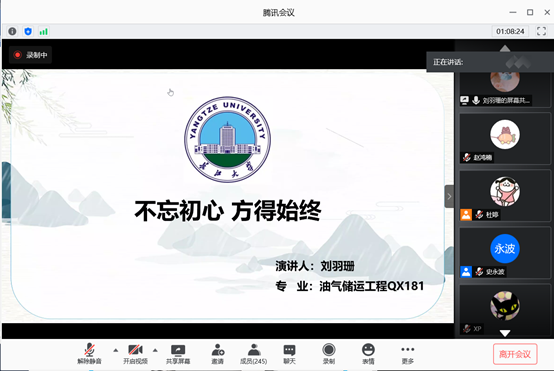Screen dimensions: 554x371
Task: Open the more options menu
Action: tap(407, 354)
